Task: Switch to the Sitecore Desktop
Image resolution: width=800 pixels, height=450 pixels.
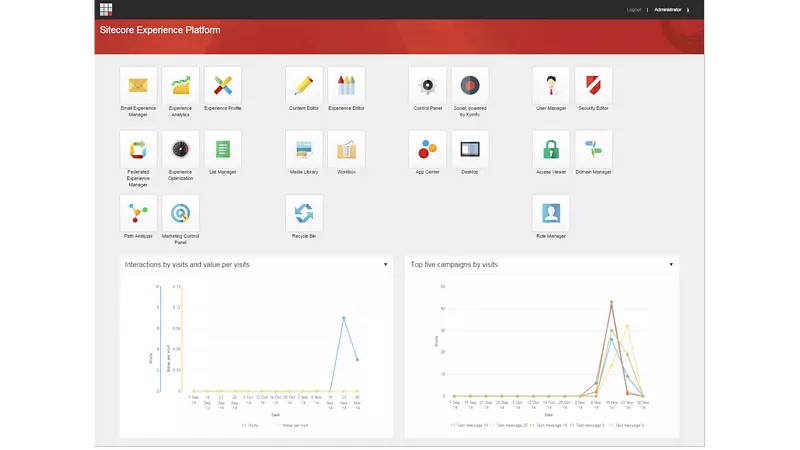Action: click(x=470, y=149)
